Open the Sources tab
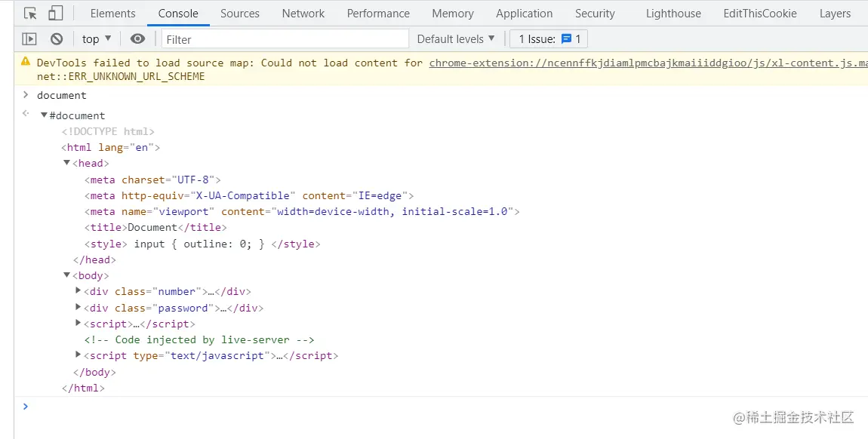 click(x=240, y=14)
